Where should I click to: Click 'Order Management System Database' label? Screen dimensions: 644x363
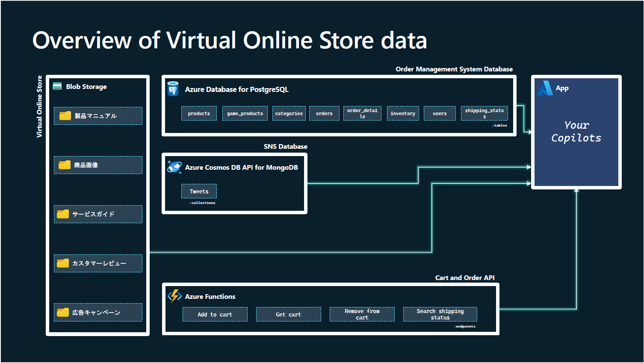(x=454, y=69)
